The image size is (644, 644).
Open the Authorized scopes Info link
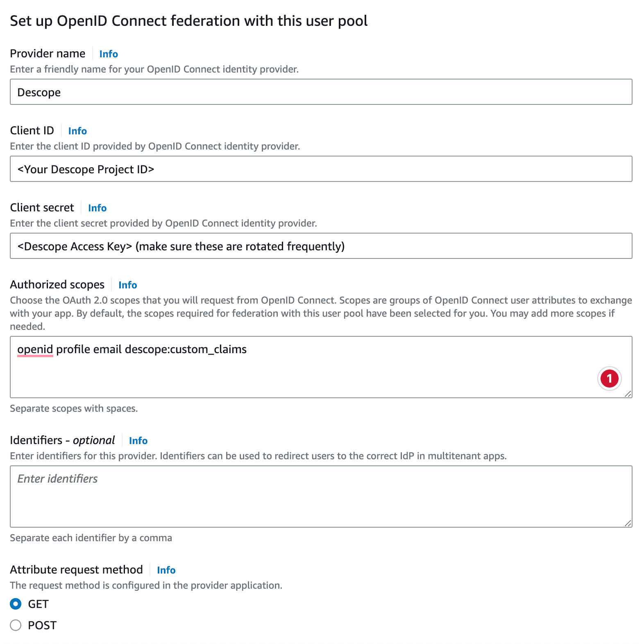point(127,285)
